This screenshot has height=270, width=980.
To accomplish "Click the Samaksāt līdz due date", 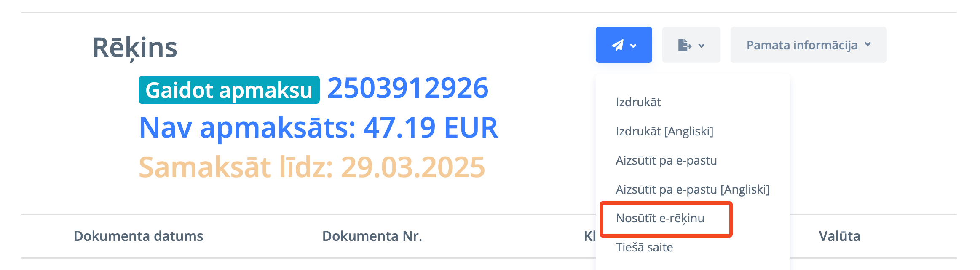I will pos(312,167).
